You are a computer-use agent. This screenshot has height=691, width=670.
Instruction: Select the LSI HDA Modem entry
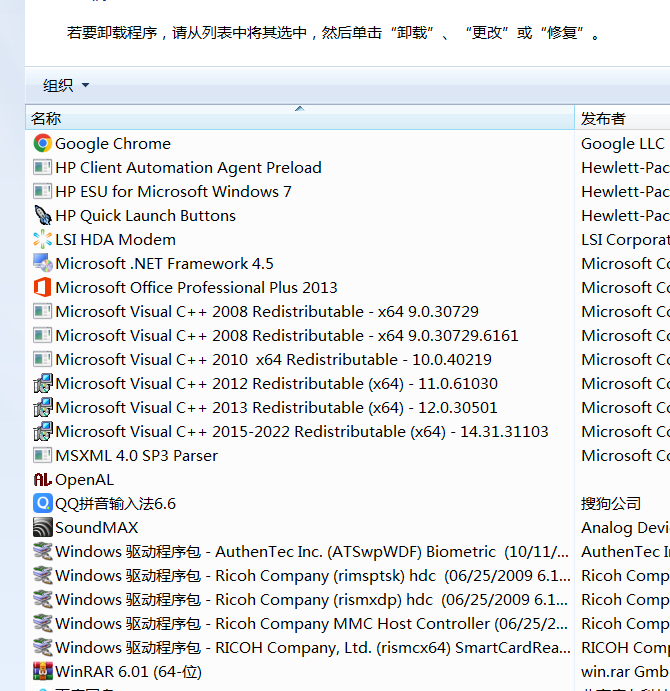tap(115, 239)
